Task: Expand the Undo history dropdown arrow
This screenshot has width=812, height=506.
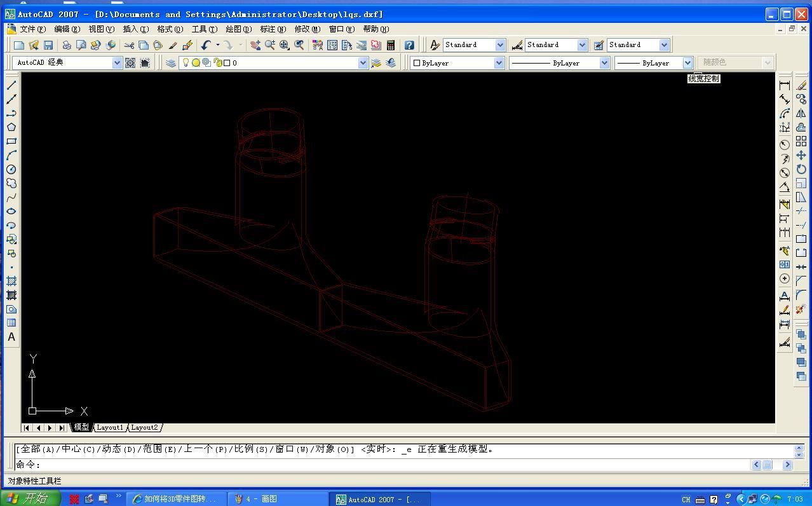Action: click(217, 45)
